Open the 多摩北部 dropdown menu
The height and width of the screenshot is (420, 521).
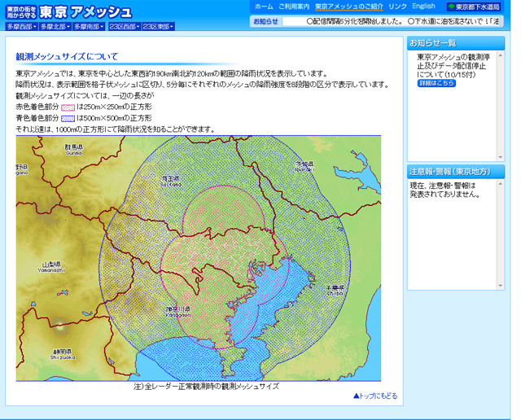[55, 27]
